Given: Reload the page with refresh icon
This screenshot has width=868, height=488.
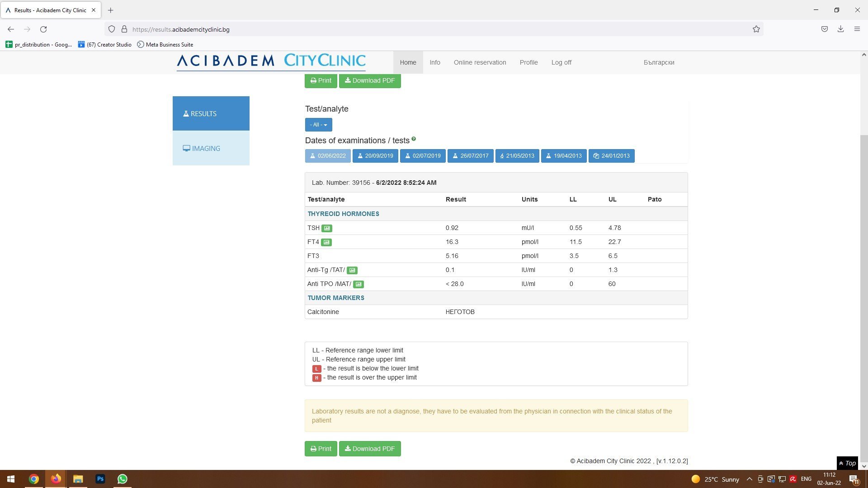Looking at the screenshot, I should pyautogui.click(x=43, y=29).
